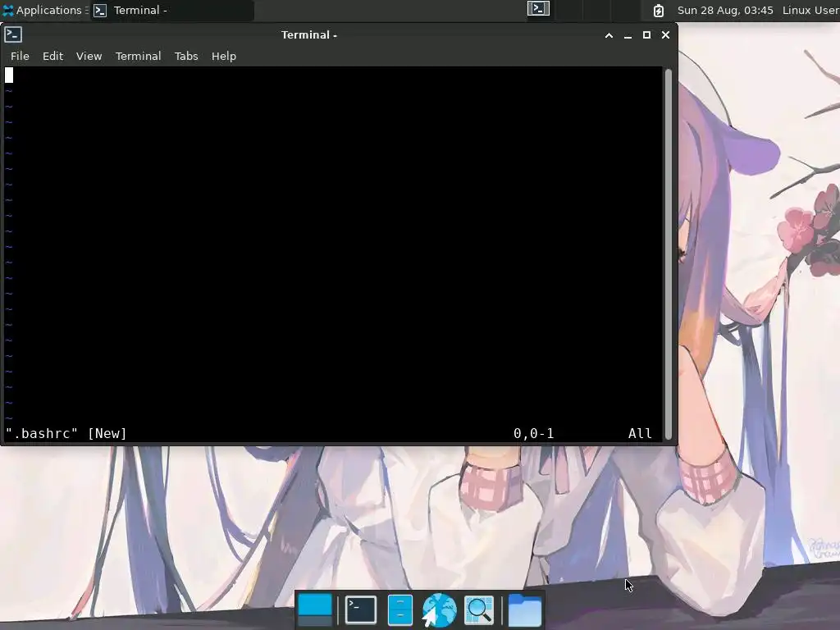The image size is (840, 630).
Task: Click the Show Desktop icon in dock
Action: (x=314, y=609)
